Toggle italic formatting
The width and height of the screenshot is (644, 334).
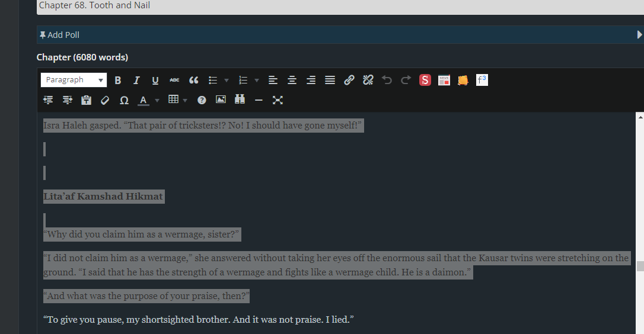136,81
